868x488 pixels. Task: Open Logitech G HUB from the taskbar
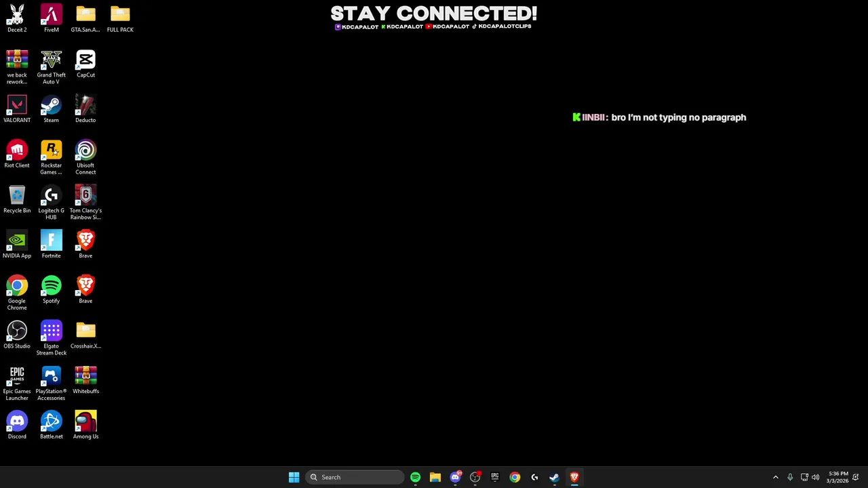click(x=534, y=477)
